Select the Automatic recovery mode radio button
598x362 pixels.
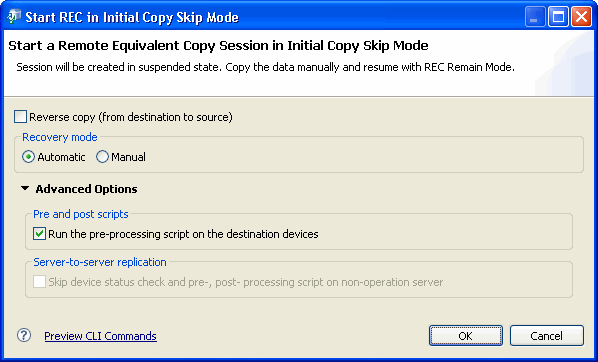click(28, 157)
